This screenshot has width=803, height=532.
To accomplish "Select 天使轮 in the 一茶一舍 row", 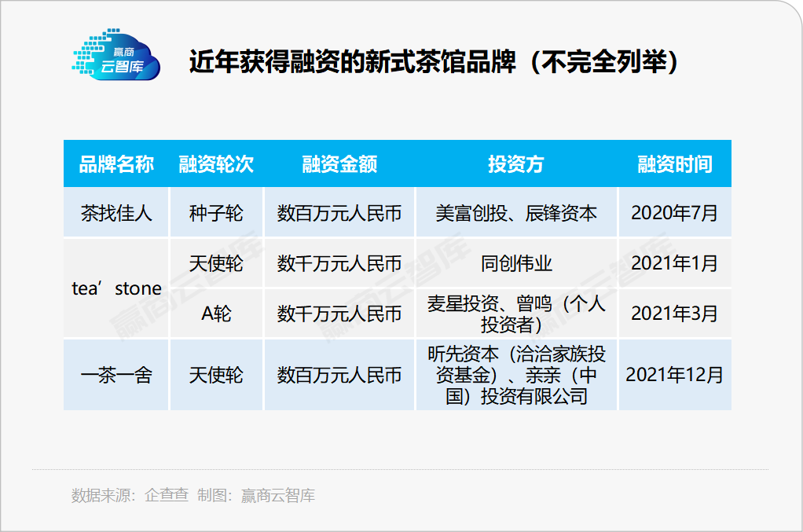I will click(216, 376).
